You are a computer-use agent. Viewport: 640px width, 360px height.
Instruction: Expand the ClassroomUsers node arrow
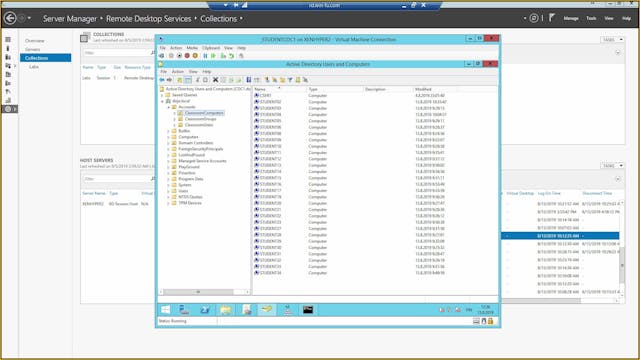pos(175,125)
